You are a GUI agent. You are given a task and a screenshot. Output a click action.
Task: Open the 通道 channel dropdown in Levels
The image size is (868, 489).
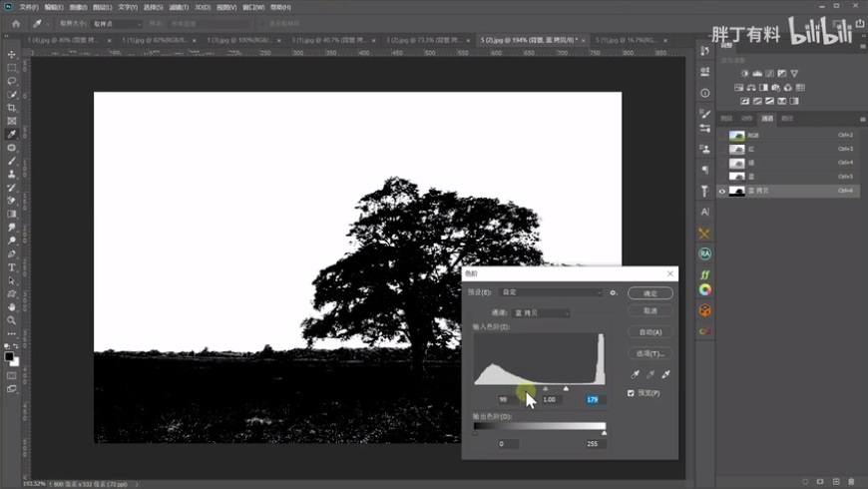(541, 312)
